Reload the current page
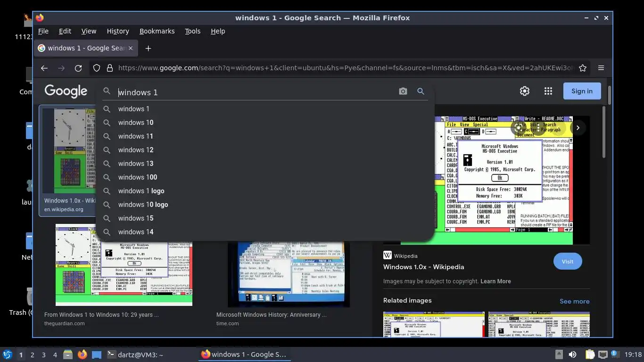Viewport: 644px width, 362px height. (x=78, y=68)
